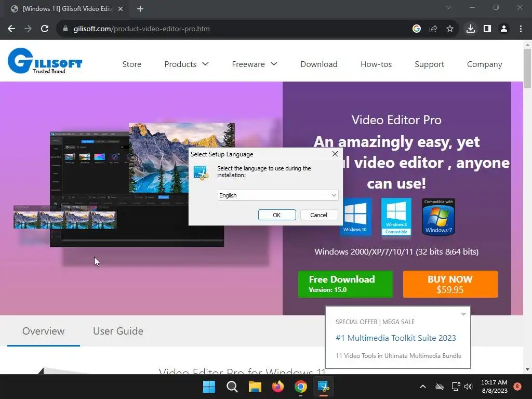Click the volume speaker tray icon

468,387
